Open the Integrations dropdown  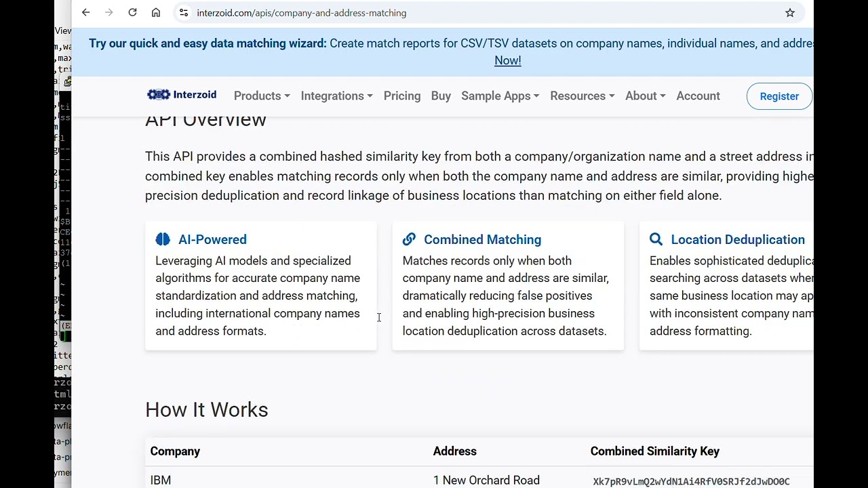pyautogui.click(x=336, y=96)
